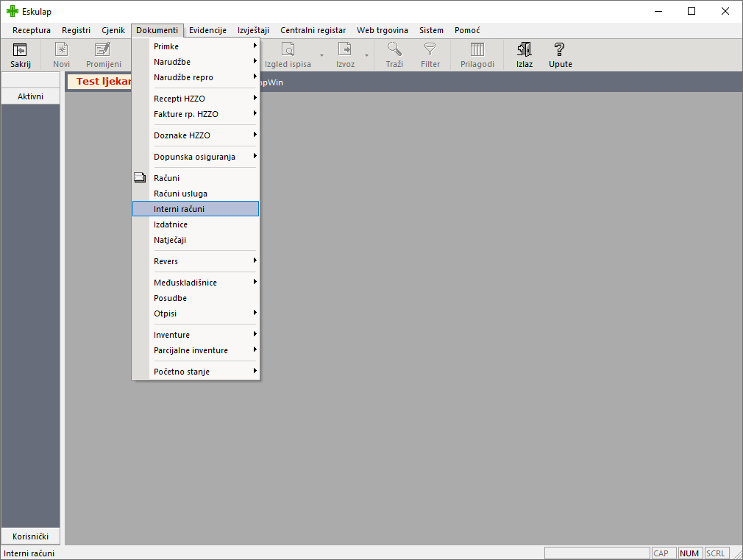Select the Aktivni sidebar section
743x560 pixels.
tap(30, 96)
